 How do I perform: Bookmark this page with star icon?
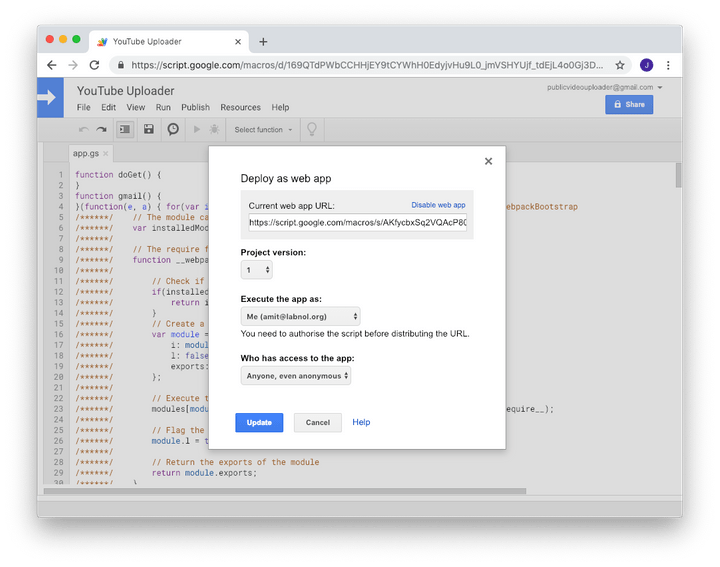click(x=620, y=65)
